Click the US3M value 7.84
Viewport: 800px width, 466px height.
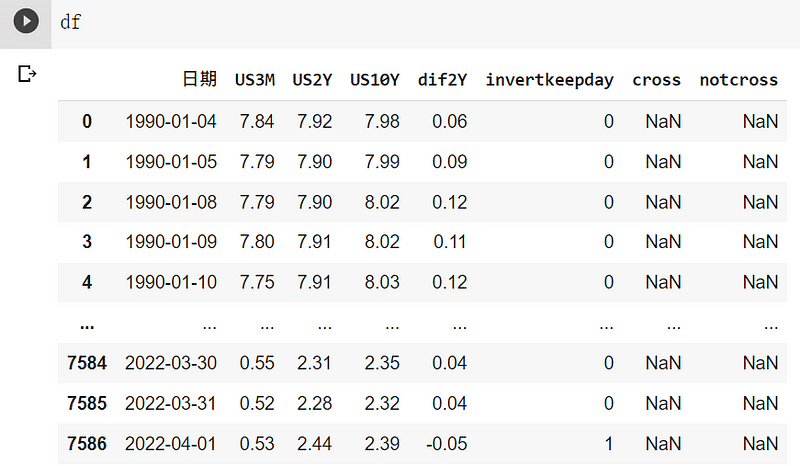pyautogui.click(x=257, y=121)
